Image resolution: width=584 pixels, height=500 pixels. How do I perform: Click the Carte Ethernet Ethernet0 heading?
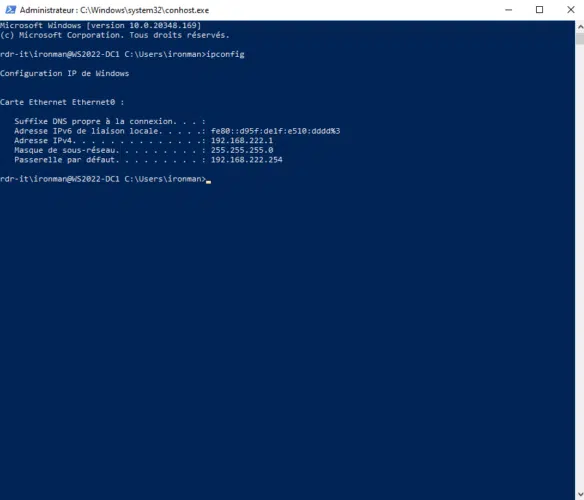pos(62,102)
